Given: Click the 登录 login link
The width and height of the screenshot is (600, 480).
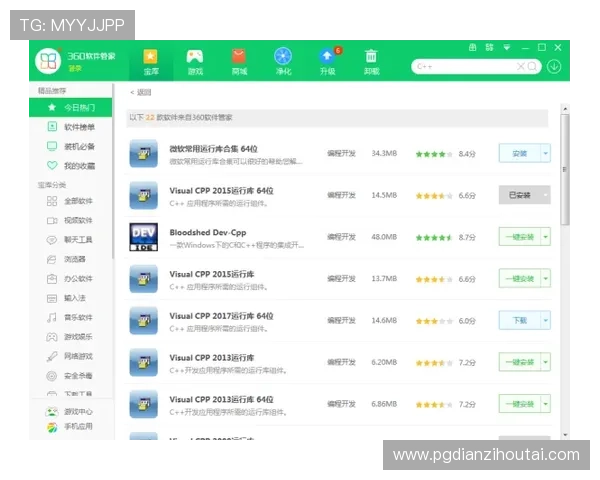Looking at the screenshot, I should (x=75, y=69).
